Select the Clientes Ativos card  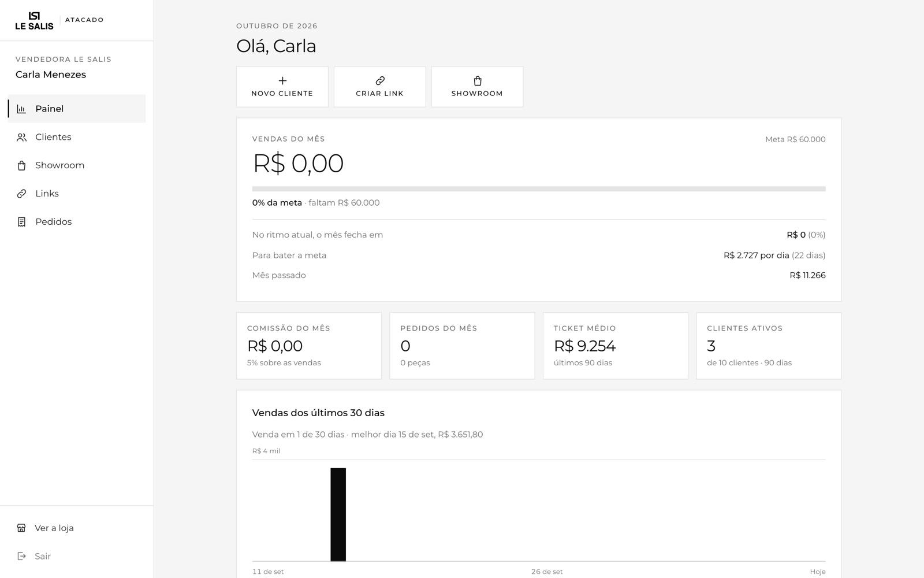click(769, 346)
